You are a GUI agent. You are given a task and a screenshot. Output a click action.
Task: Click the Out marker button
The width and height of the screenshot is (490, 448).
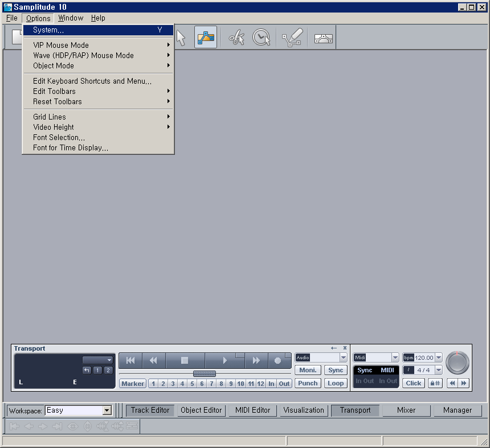284,384
